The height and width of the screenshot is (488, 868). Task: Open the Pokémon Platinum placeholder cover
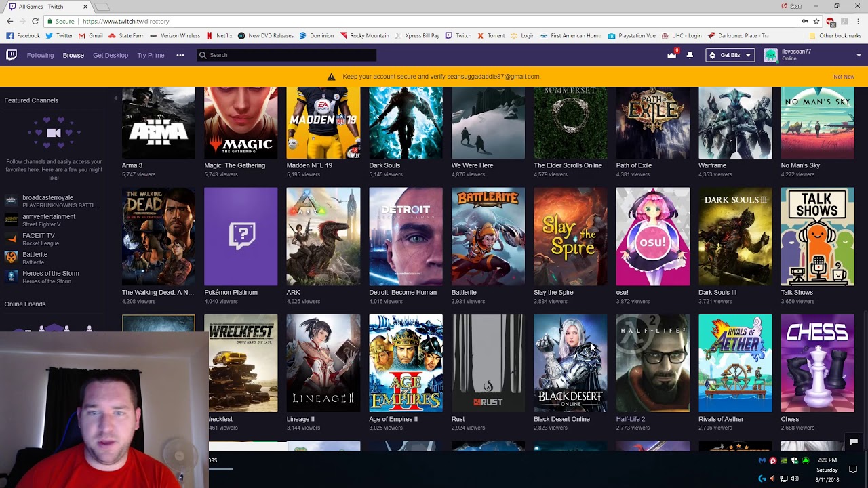(241, 237)
